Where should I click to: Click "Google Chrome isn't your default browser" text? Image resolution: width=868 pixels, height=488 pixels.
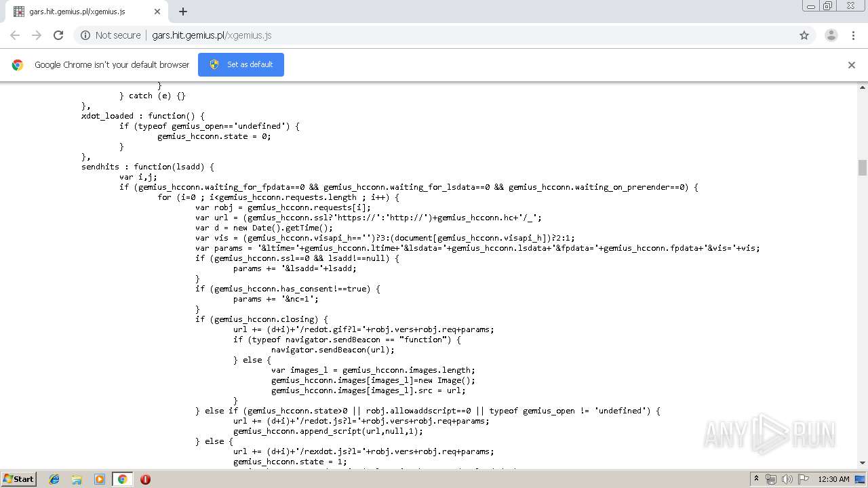click(x=112, y=65)
